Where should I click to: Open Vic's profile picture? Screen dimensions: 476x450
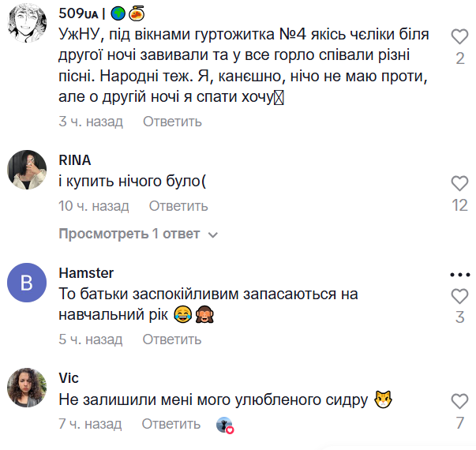pyautogui.click(x=27, y=387)
